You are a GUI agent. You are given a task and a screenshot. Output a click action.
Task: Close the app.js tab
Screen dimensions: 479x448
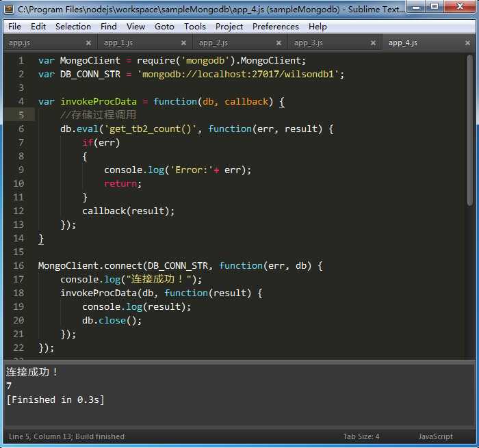[88, 43]
